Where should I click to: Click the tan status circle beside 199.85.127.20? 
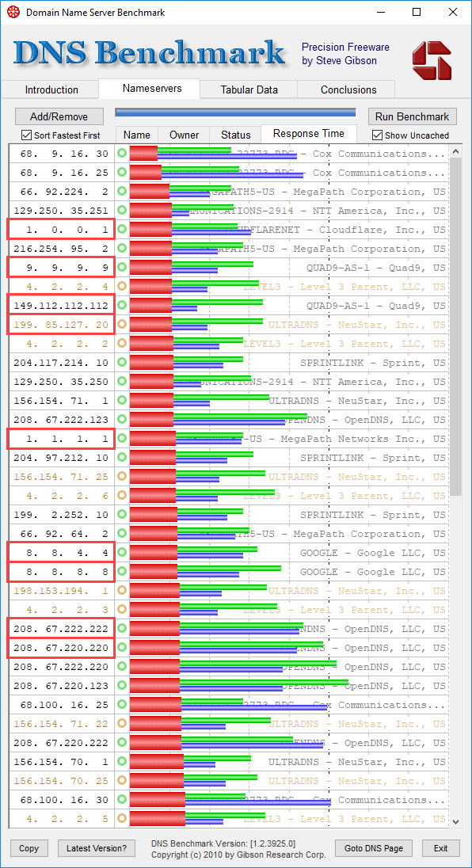tap(122, 325)
